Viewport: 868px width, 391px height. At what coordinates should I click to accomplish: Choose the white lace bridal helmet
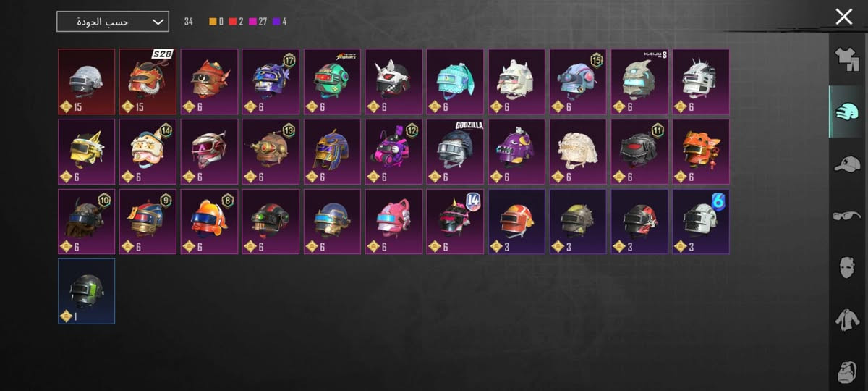point(578,152)
